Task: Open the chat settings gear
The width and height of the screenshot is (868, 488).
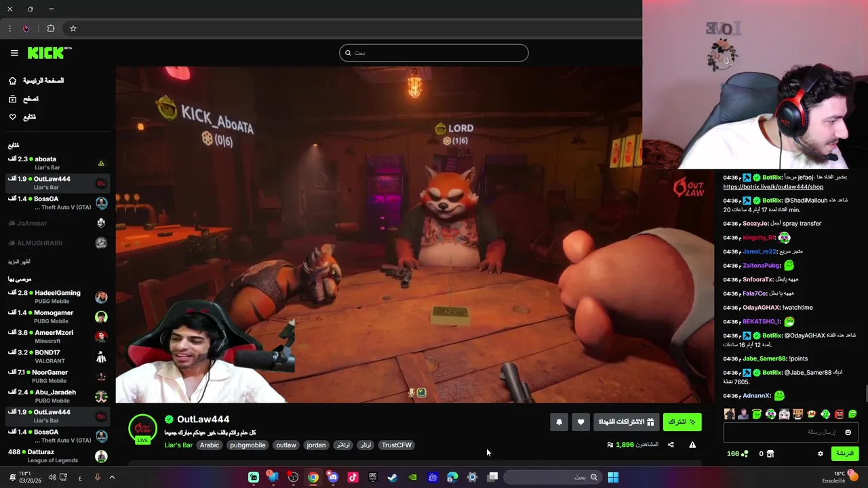Action: 820,453
